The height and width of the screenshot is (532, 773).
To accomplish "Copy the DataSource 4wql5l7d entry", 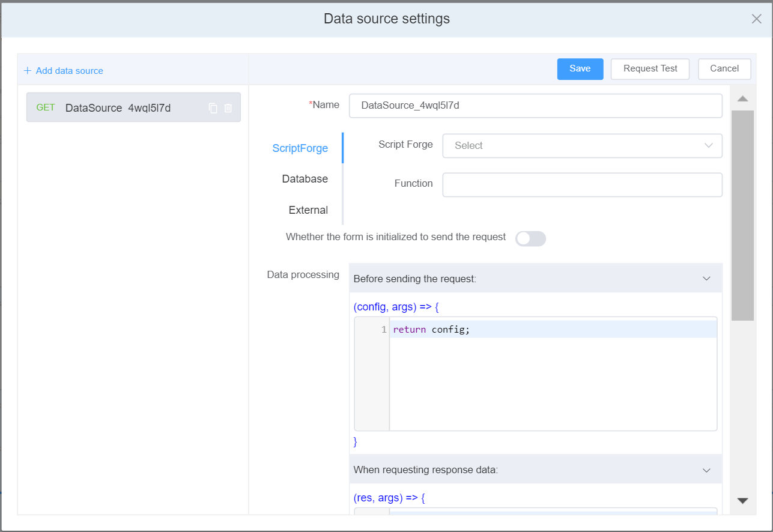I will pos(213,108).
